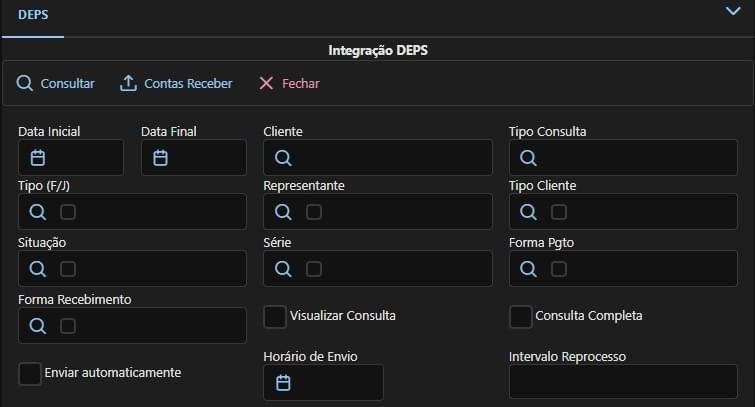755x407 pixels.
Task: Switch to the DEPS tab
Action: (33, 17)
